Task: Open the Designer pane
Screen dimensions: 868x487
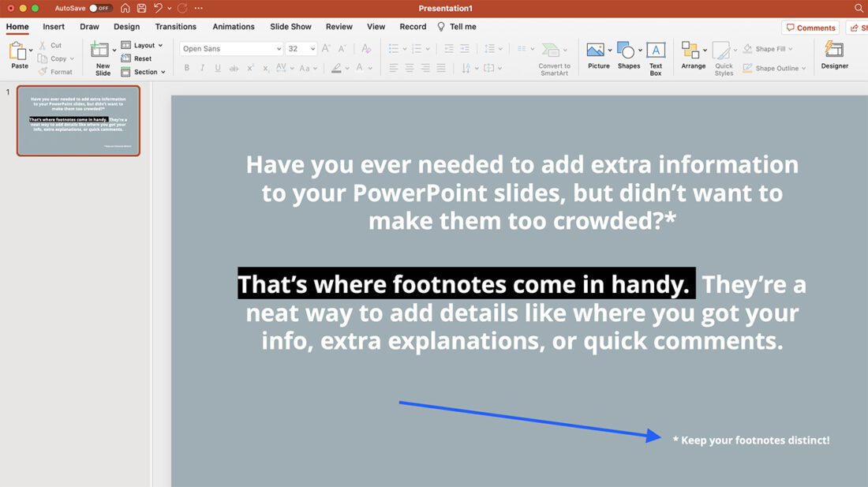Action: [834, 53]
